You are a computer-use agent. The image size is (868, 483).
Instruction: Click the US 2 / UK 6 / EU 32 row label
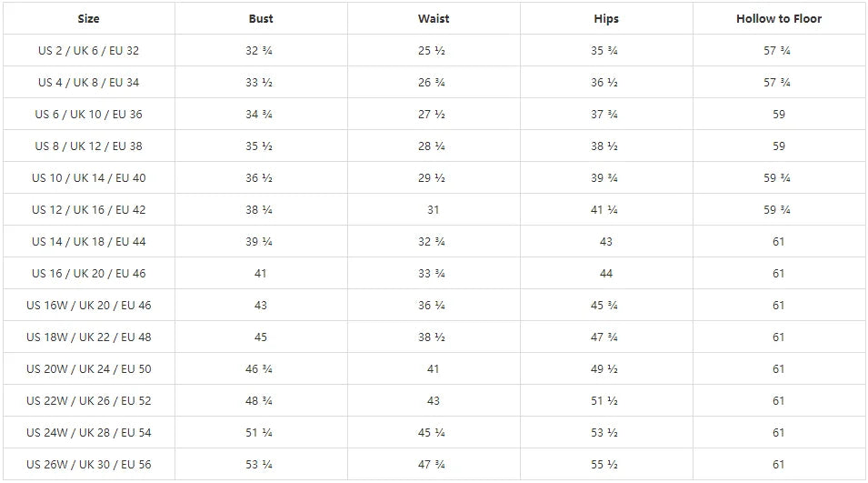[x=89, y=51]
